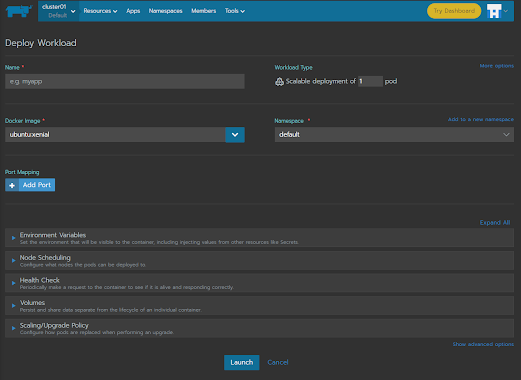
Task: Click the plus icon on Add Port
Action: click(12, 185)
